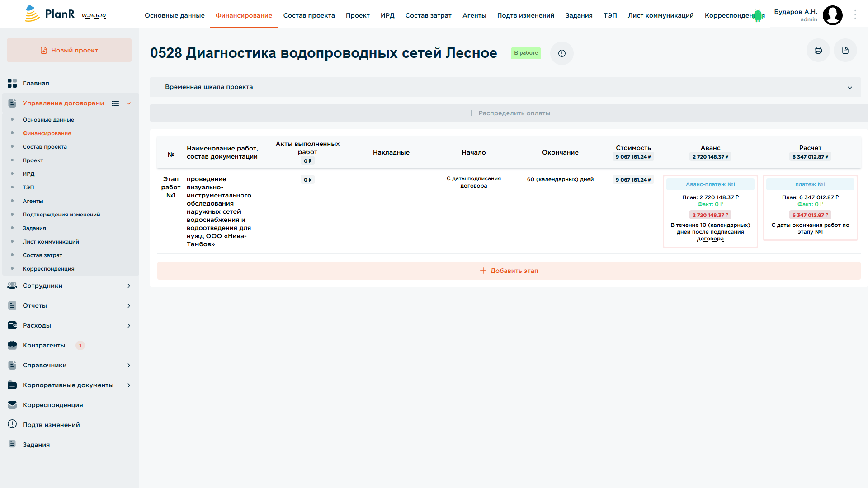Open sidebar Подтверждения изменений subitem
Screen dimensions: 868x488
(61, 215)
